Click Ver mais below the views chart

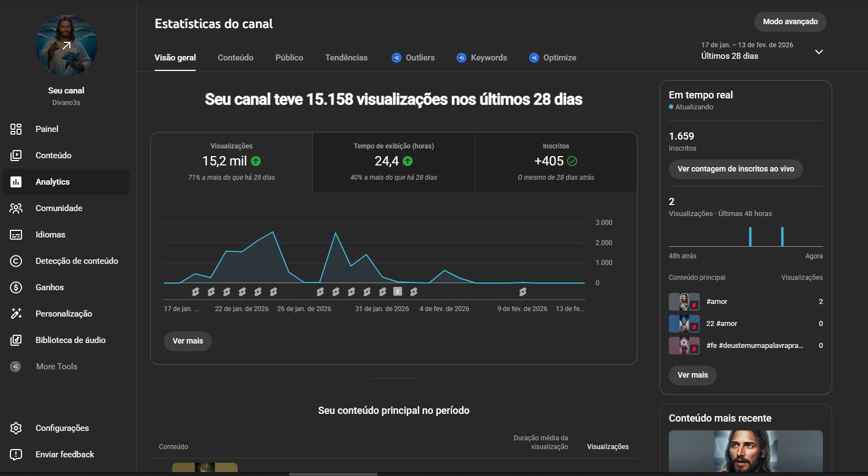pos(188,341)
